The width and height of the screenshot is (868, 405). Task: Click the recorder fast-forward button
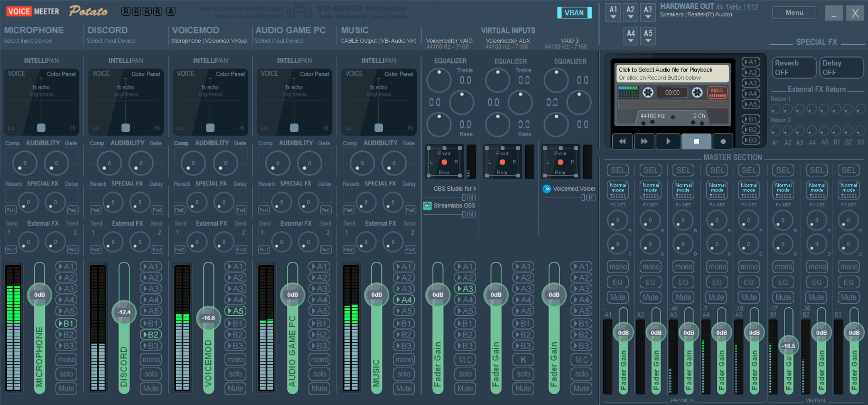[x=644, y=141]
